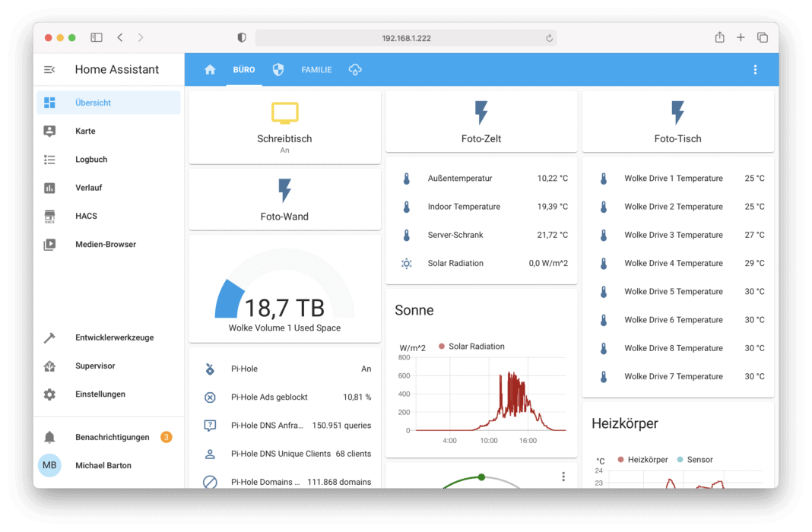Click the Wolke Drive 1 Temperature icon
Image resolution: width=812 pixels, height=532 pixels.
(x=604, y=179)
